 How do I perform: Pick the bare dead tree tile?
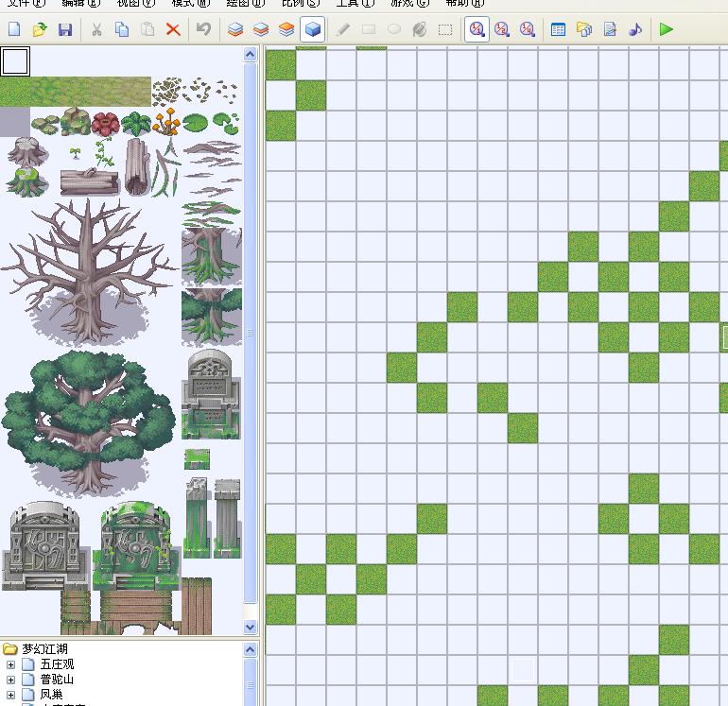coord(88,271)
